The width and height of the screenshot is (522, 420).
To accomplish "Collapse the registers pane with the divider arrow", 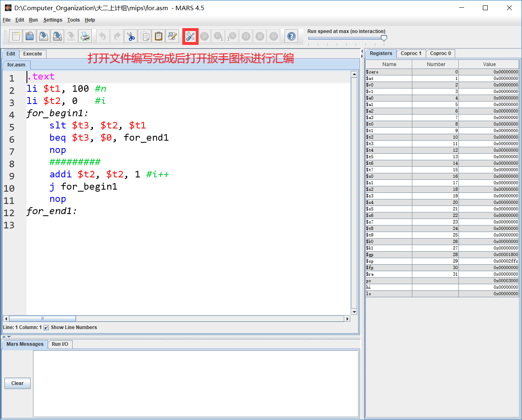I will [362, 56].
